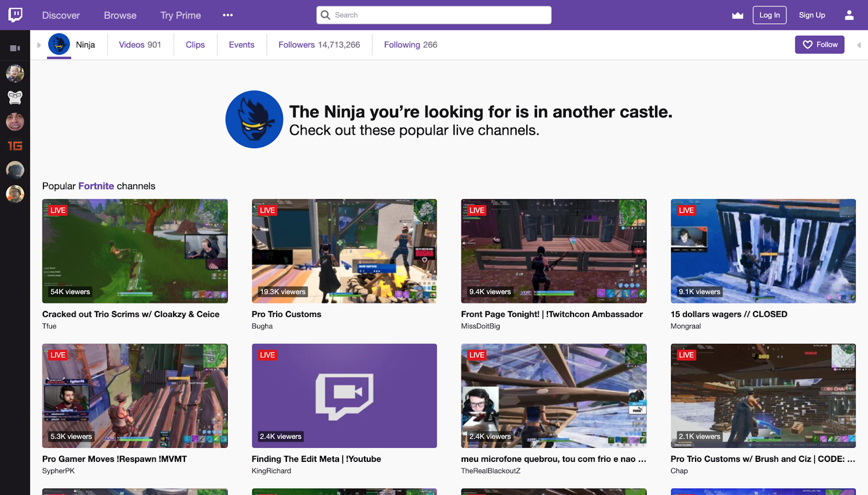The image size is (868, 495).
Task: Click the Sign Up button
Action: point(812,15)
